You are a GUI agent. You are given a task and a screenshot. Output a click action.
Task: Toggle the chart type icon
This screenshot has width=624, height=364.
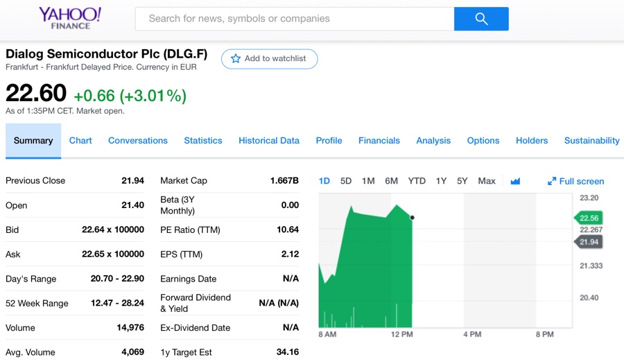[515, 182]
